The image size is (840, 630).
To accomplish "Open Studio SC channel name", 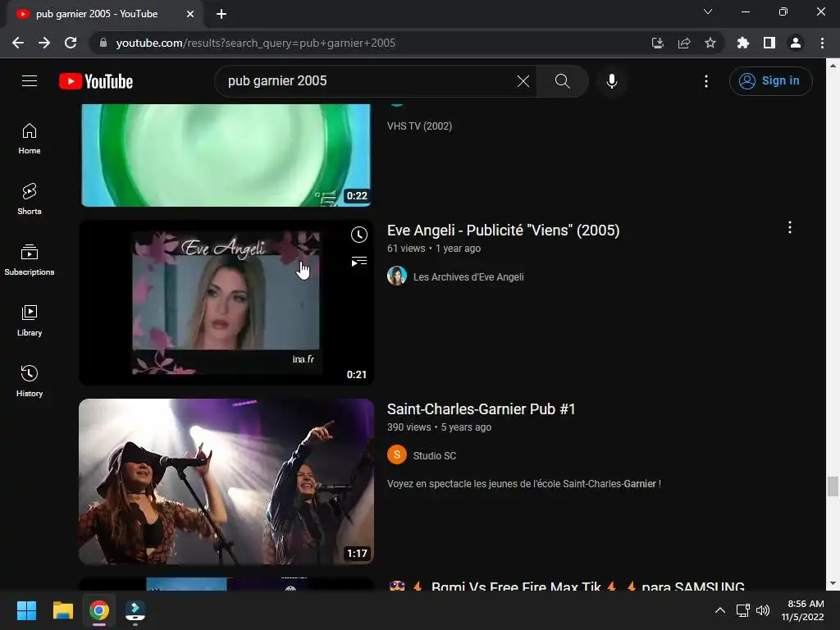I will 435,456.
